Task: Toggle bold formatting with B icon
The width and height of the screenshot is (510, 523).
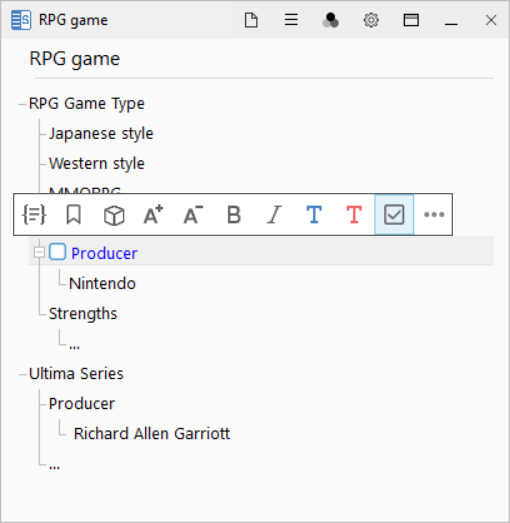Action: [x=234, y=214]
